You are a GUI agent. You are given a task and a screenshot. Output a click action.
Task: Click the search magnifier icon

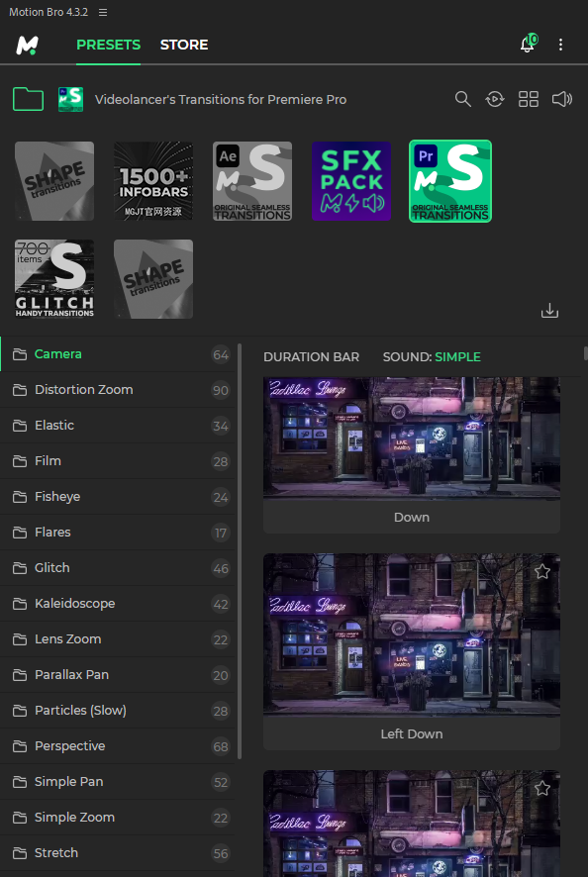[462, 100]
